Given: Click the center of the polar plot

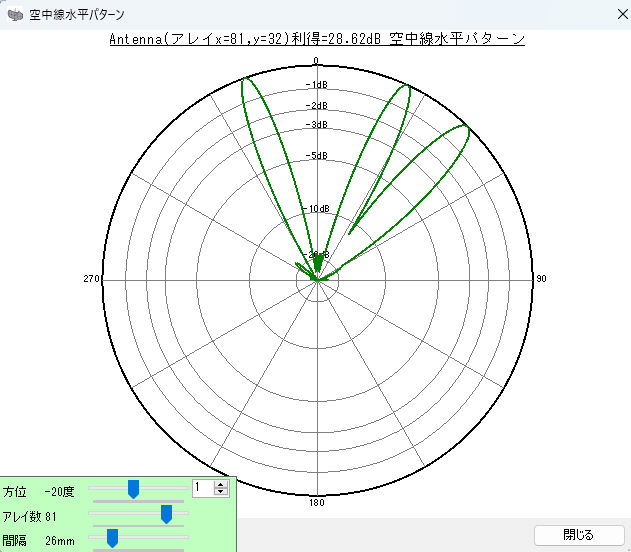Looking at the screenshot, I should (317, 280).
